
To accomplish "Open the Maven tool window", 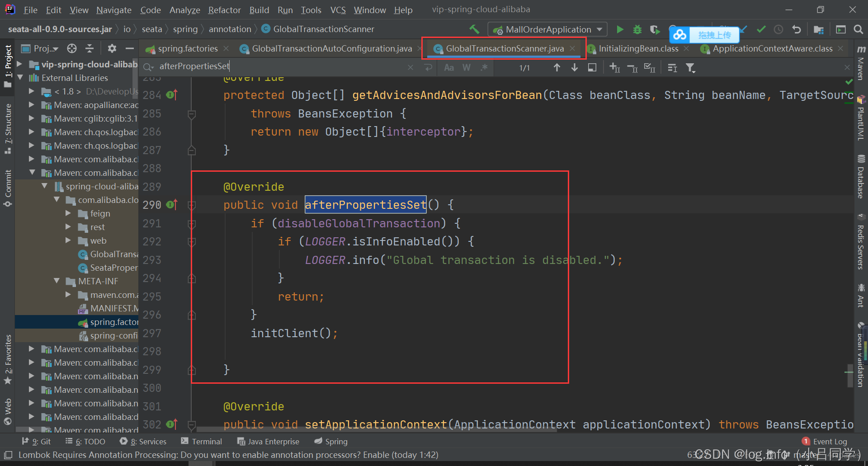I will pyautogui.click(x=861, y=62).
